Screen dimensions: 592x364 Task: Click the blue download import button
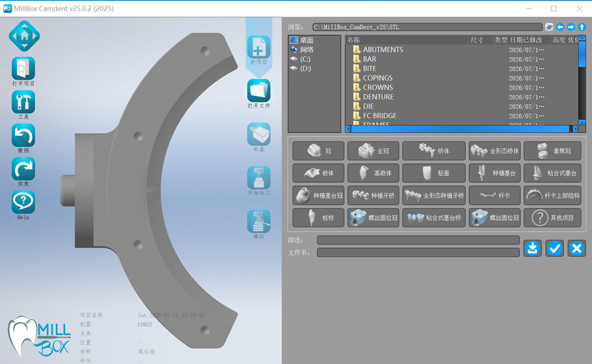[x=532, y=248]
